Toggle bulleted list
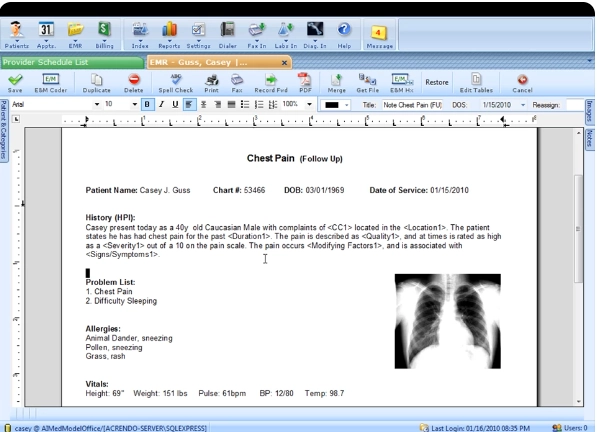The image size is (597, 432). tap(245, 104)
